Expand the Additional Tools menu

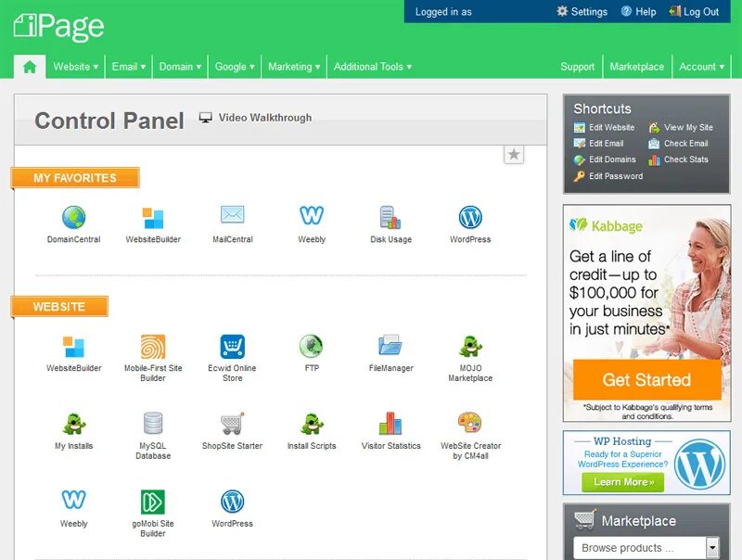[373, 67]
